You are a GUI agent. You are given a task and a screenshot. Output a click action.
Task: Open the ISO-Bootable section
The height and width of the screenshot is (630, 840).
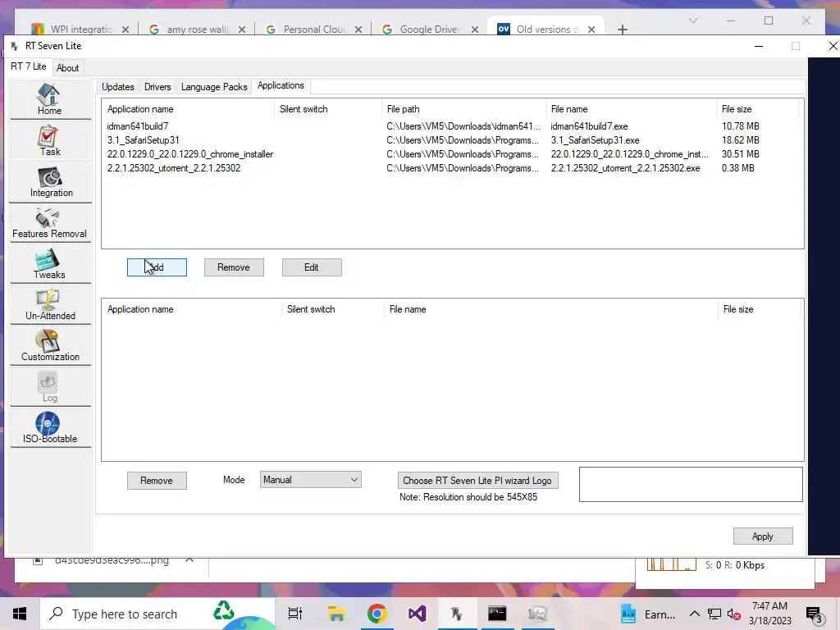(x=49, y=427)
